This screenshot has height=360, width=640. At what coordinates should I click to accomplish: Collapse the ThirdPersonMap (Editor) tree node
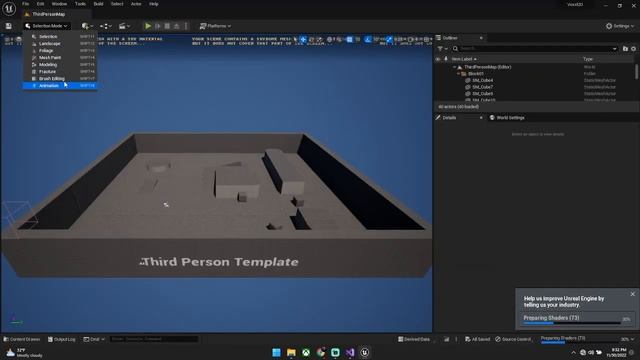coord(455,67)
